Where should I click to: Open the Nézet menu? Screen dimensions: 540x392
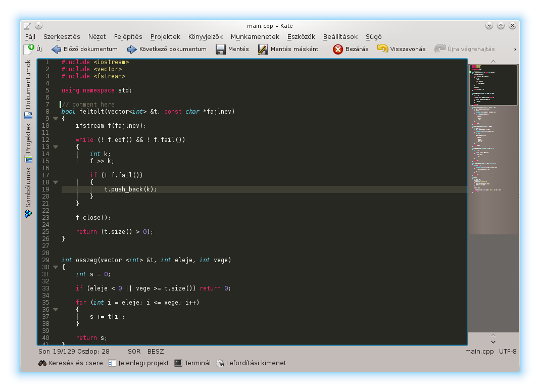pos(97,36)
